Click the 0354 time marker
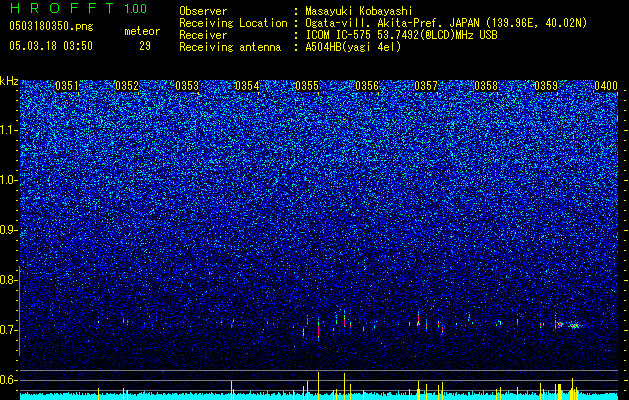 click(247, 86)
